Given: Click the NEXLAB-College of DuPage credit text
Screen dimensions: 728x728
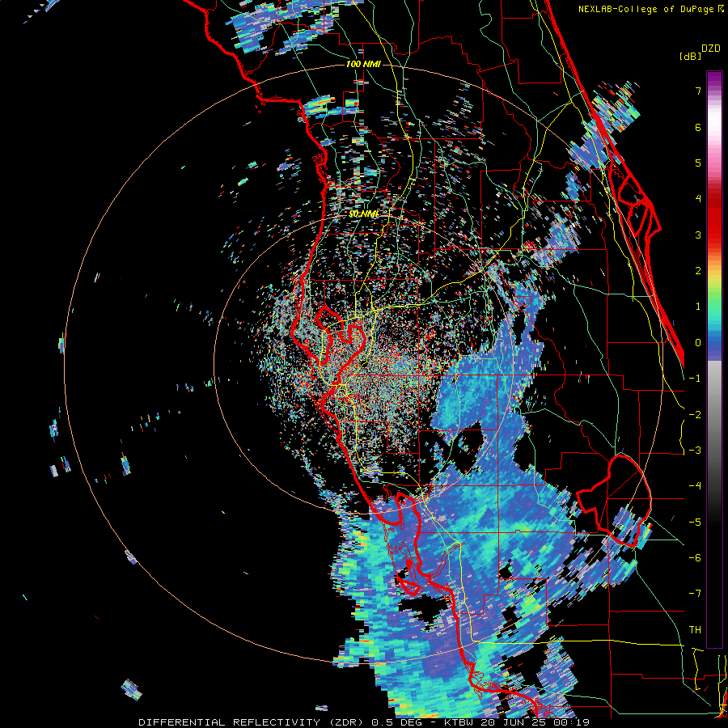Looking at the screenshot, I should [651, 9].
